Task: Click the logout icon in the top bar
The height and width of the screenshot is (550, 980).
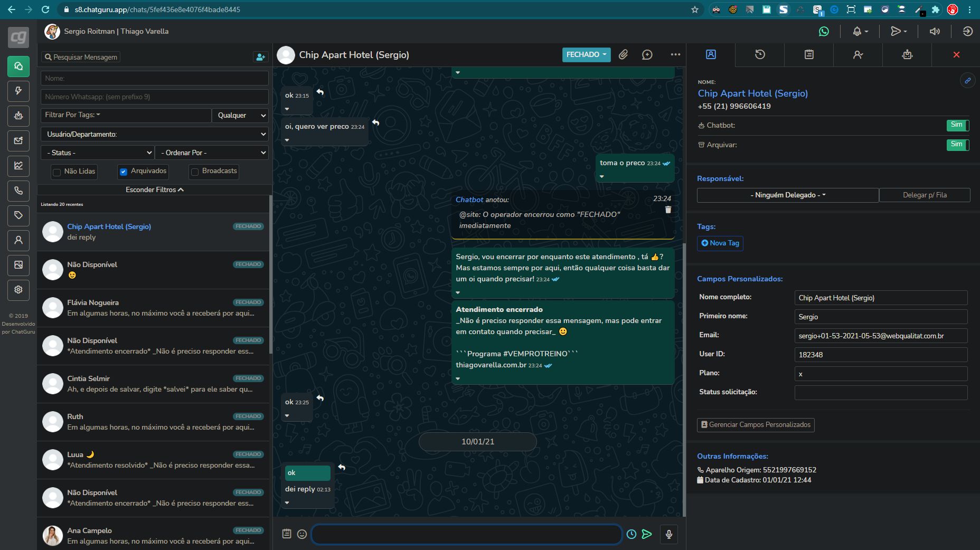Action: 967,32
